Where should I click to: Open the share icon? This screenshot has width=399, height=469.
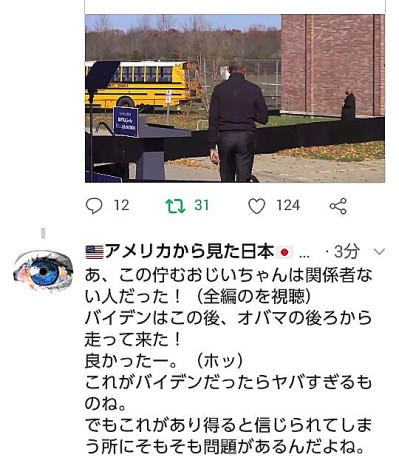338,206
